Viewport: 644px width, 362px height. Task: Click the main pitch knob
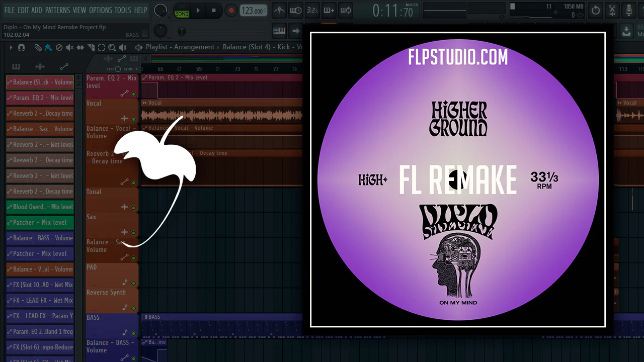[x=160, y=31]
